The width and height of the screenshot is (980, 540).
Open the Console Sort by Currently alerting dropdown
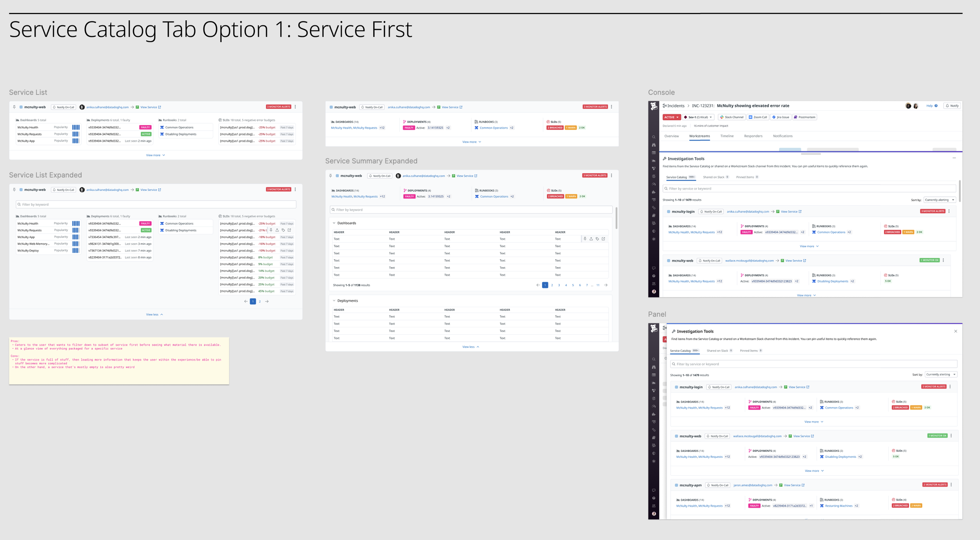tap(939, 200)
